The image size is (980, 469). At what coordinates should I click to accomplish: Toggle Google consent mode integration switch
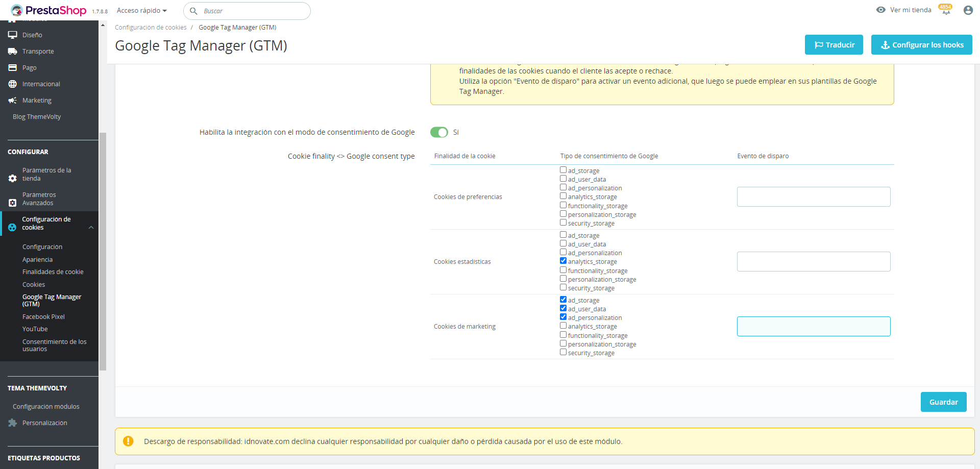point(439,132)
